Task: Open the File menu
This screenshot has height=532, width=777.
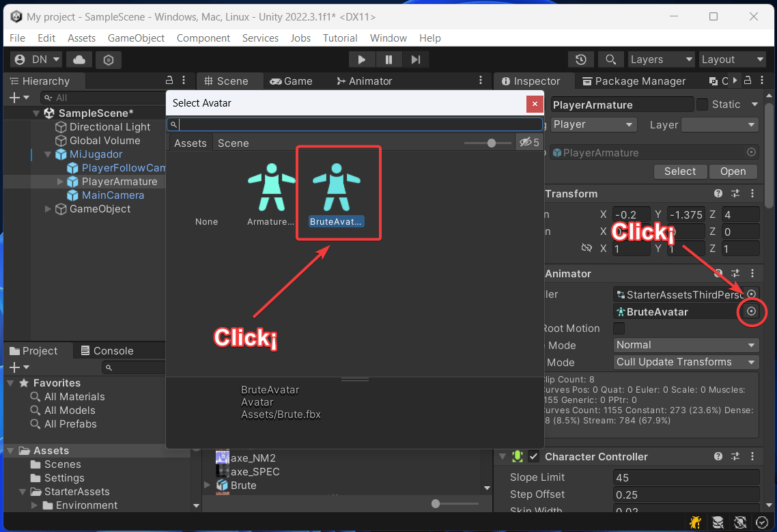Action: (x=17, y=38)
